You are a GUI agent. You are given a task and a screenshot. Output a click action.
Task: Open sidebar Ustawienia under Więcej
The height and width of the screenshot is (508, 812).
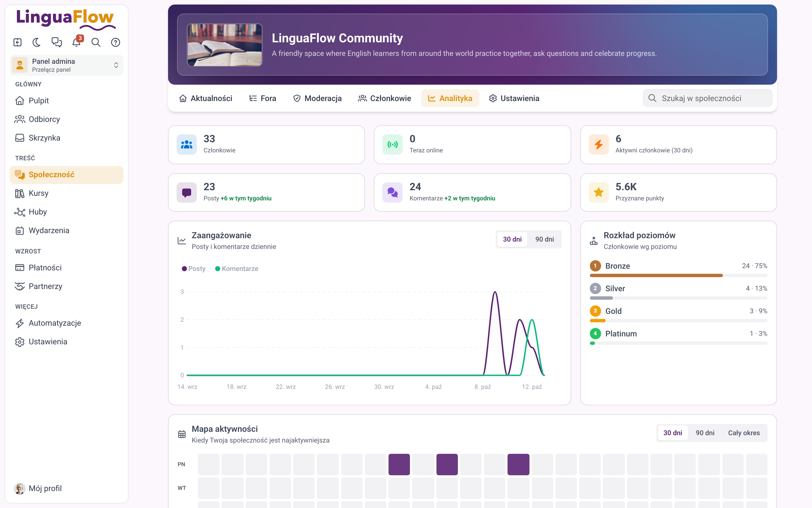67,342
